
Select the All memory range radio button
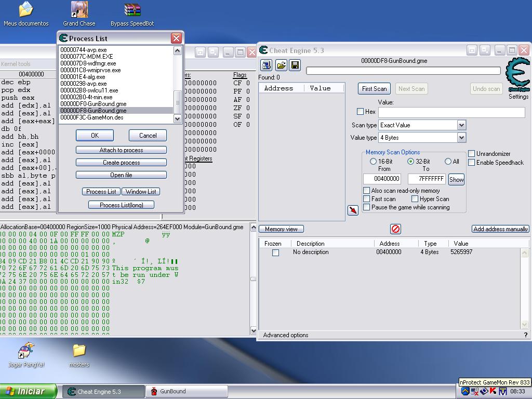point(448,162)
